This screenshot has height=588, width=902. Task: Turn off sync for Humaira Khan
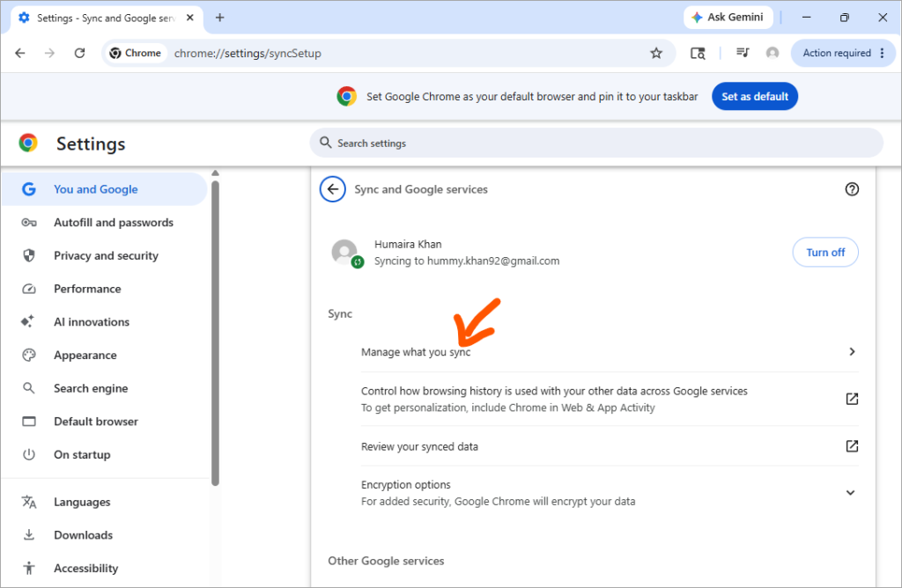825,253
